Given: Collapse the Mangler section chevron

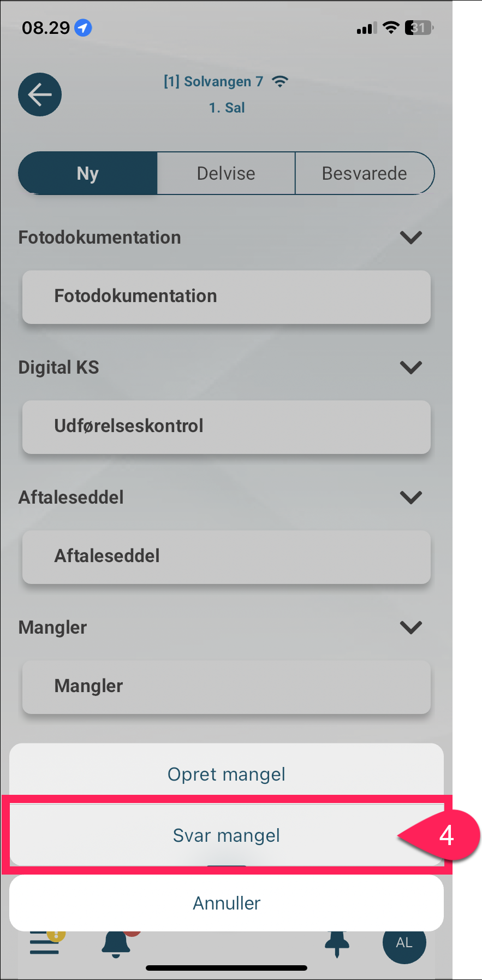Looking at the screenshot, I should point(411,628).
